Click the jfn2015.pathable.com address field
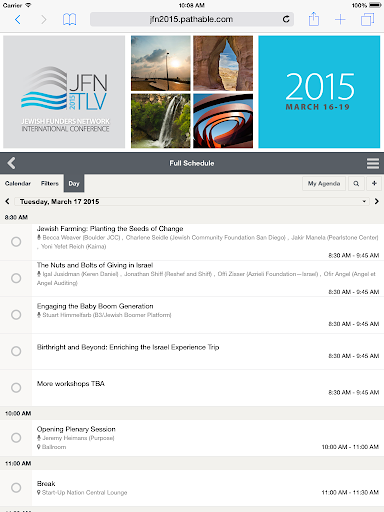 coord(192,19)
